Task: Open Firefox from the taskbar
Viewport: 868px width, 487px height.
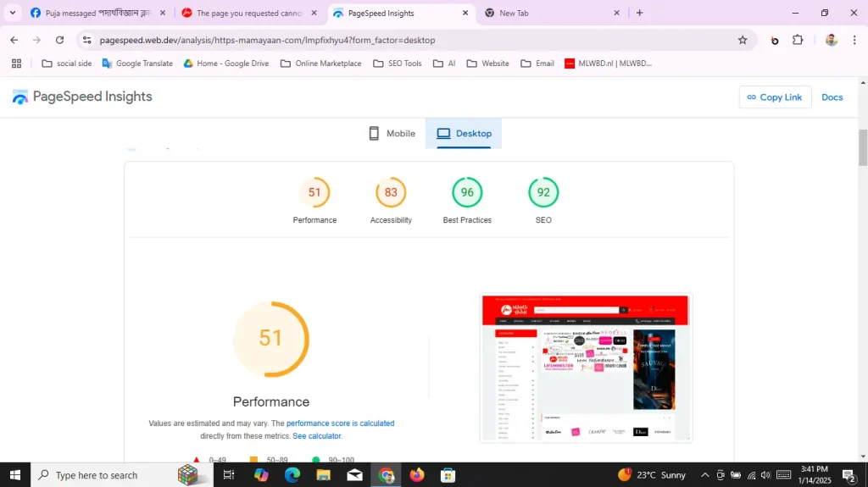Action: [416, 475]
